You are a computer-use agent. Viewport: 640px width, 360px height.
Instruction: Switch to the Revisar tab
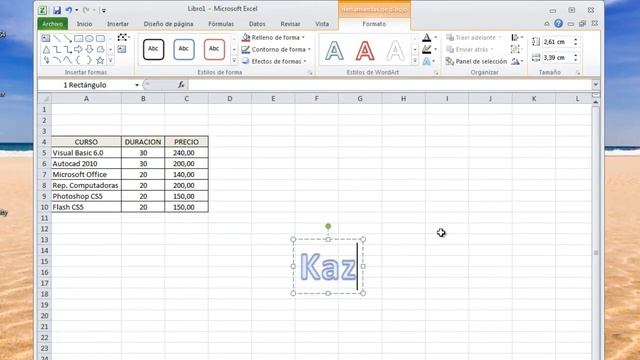click(291, 24)
